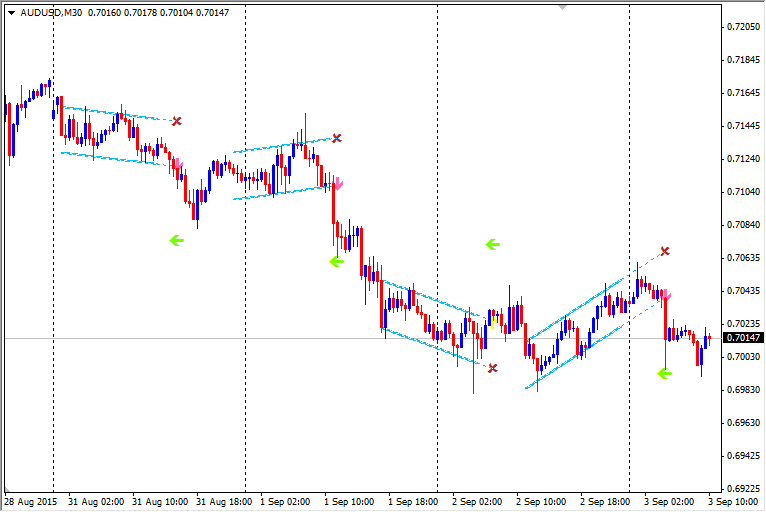
Task: Select the pink down arrow at the 31 Aug channel breakout
Action: coord(178,164)
